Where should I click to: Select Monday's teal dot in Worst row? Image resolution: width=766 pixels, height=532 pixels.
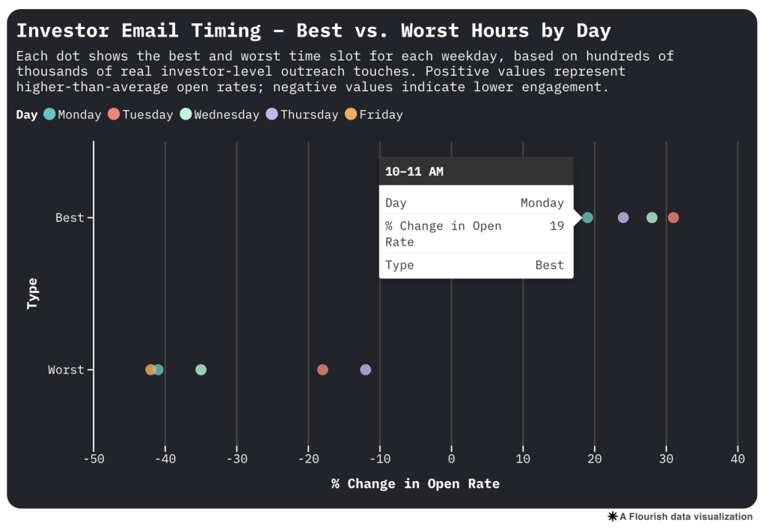(x=159, y=370)
